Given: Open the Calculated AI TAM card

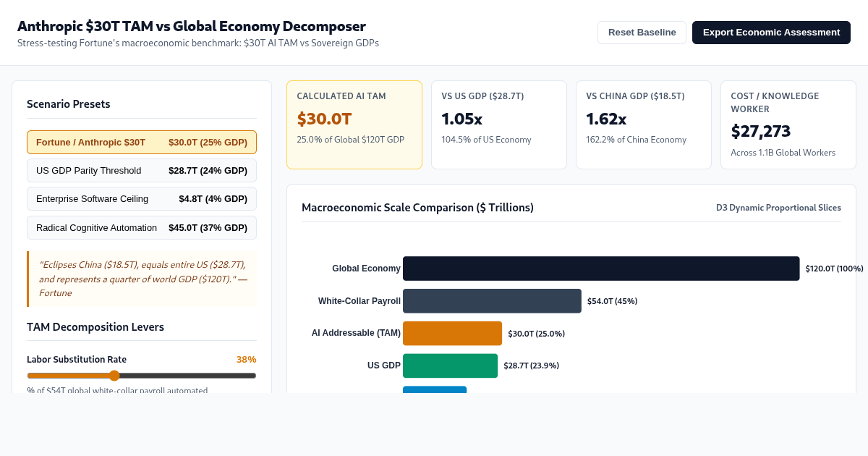Looking at the screenshot, I should click(354, 124).
